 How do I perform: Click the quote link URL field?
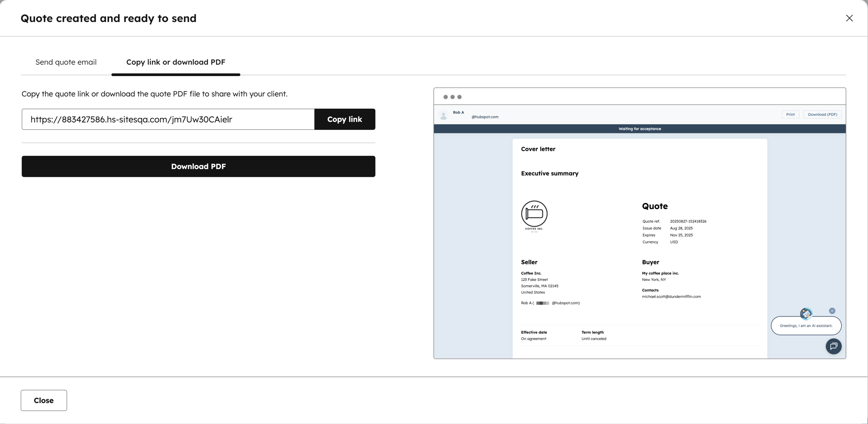[168, 119]
